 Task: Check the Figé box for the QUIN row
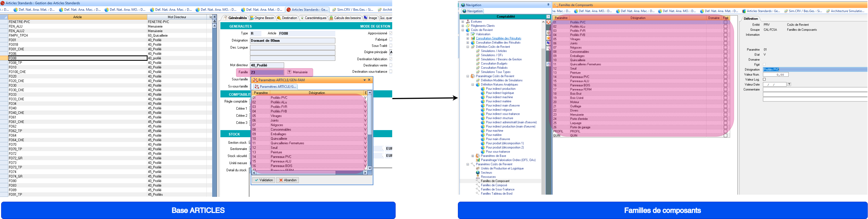(726, 136)
